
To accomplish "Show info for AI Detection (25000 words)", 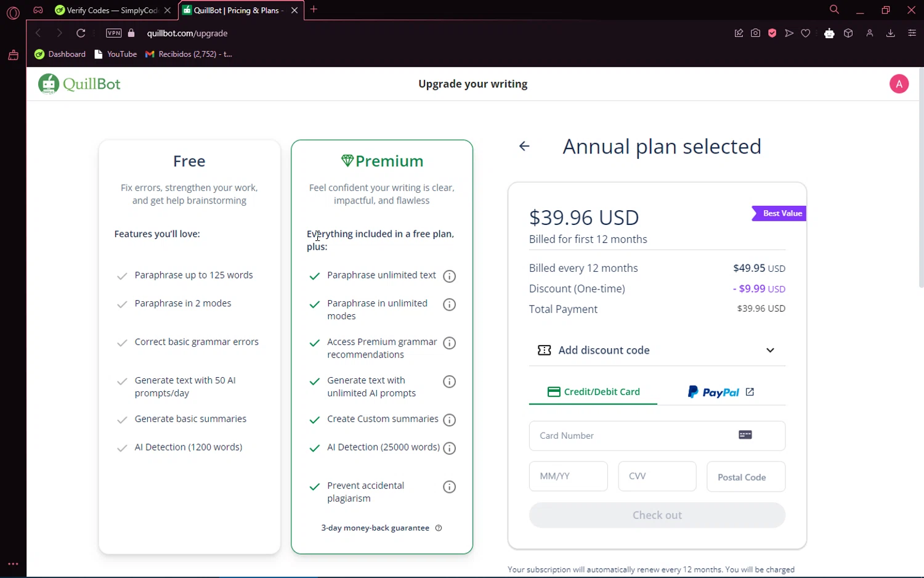I will coord(450,448).
